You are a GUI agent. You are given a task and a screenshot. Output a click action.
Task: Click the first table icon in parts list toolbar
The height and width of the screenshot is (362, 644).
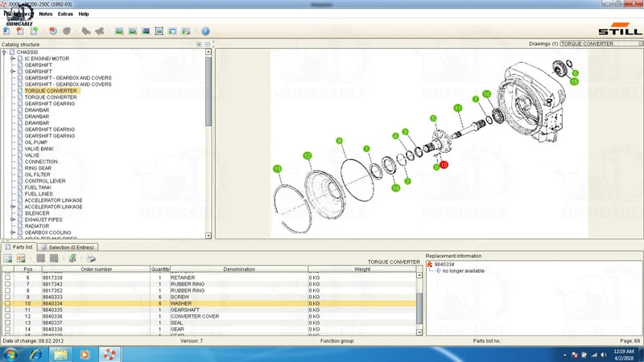click(8, 258)
